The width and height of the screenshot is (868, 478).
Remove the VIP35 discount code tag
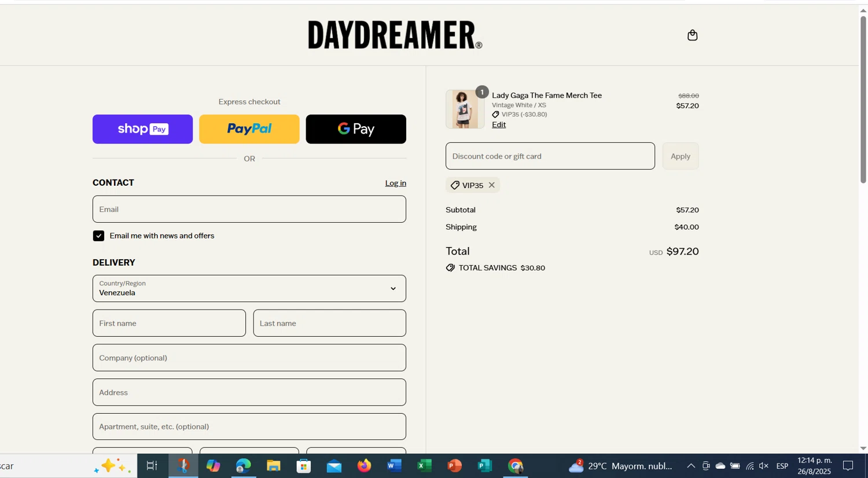click(491, 185)
